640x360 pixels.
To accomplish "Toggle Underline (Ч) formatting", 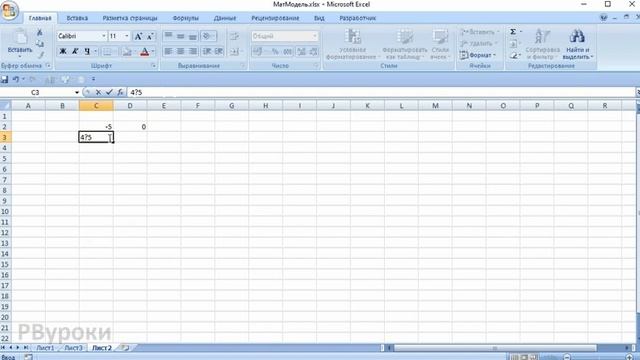I will (87, 51).
